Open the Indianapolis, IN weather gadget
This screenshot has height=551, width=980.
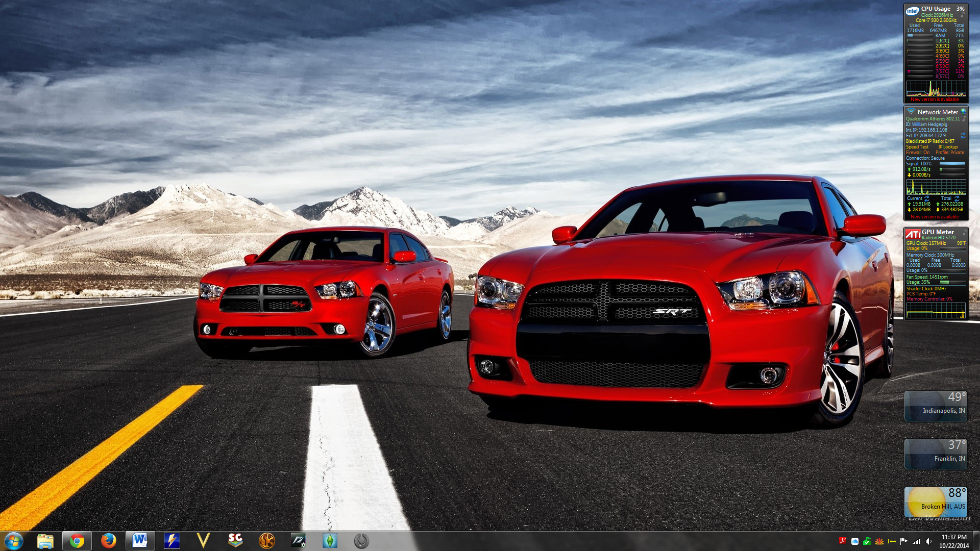[x=936, y=406]
